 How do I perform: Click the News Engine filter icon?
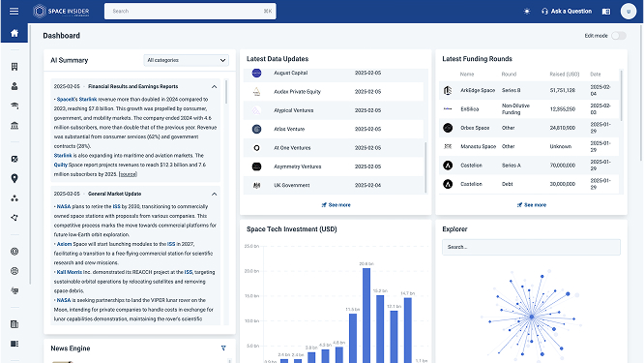coord(223,348)
